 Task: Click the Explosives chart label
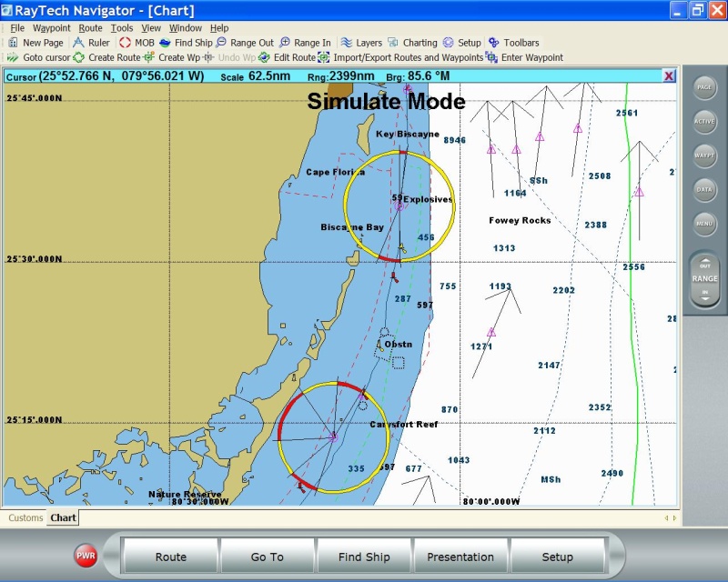click(x=428, y=199)
